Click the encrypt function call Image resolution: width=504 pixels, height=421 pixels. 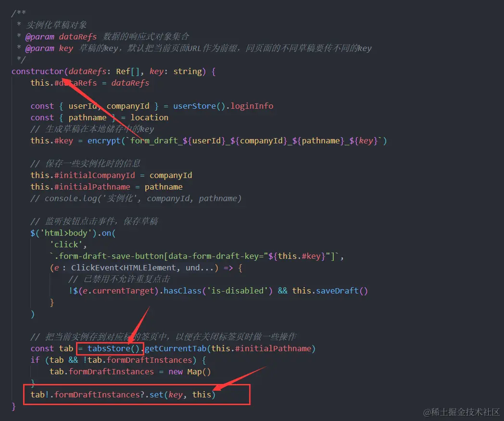(104, 140)
